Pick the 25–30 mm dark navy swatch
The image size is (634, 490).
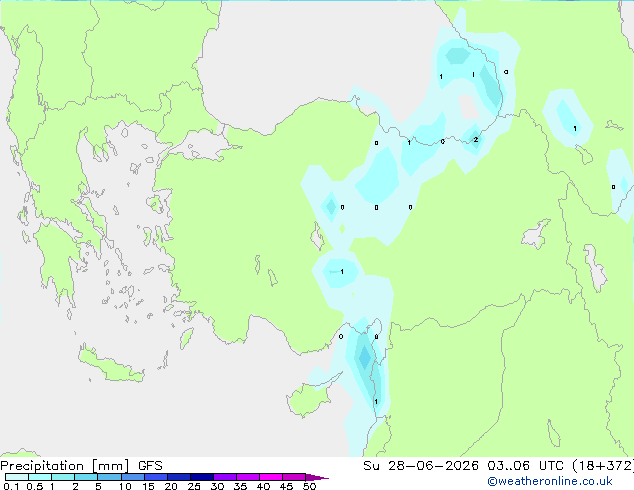tap(202, 477)
